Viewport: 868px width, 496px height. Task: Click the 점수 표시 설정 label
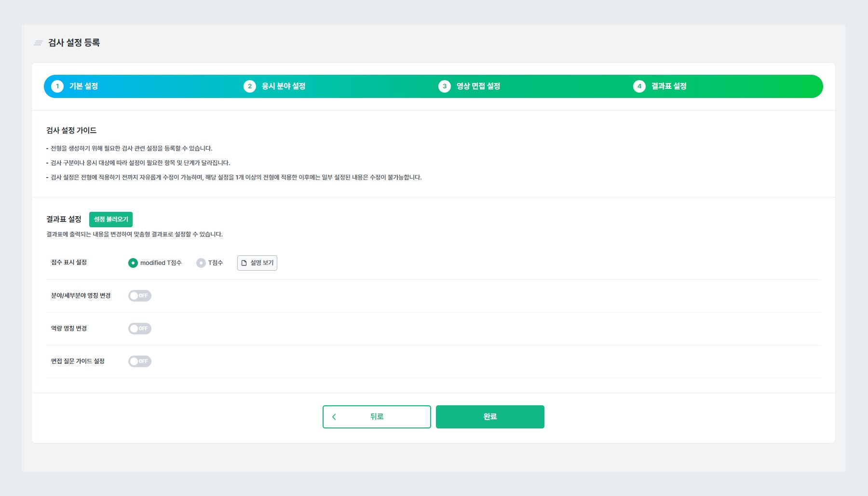click(69, 262)
